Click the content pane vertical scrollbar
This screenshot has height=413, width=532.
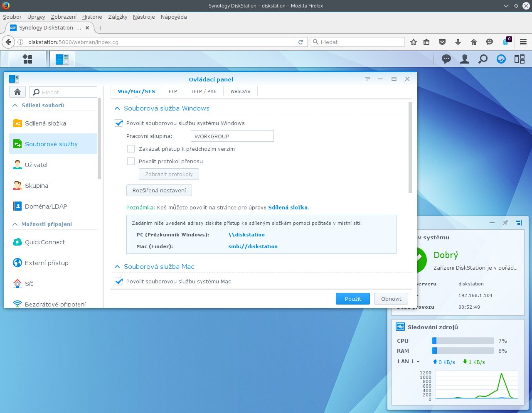(x=410, y=147)
